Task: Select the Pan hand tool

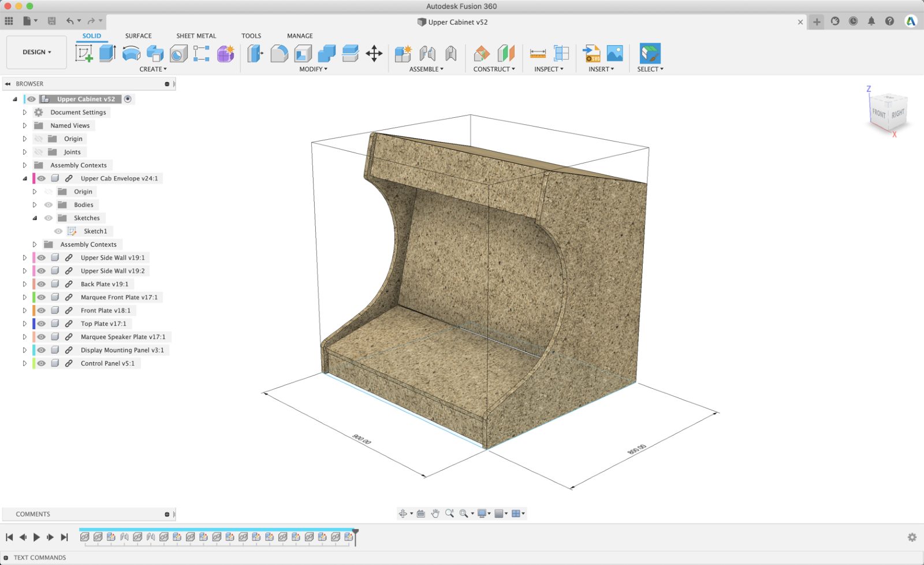Action: pyautogui.click(x=435, y=514)
